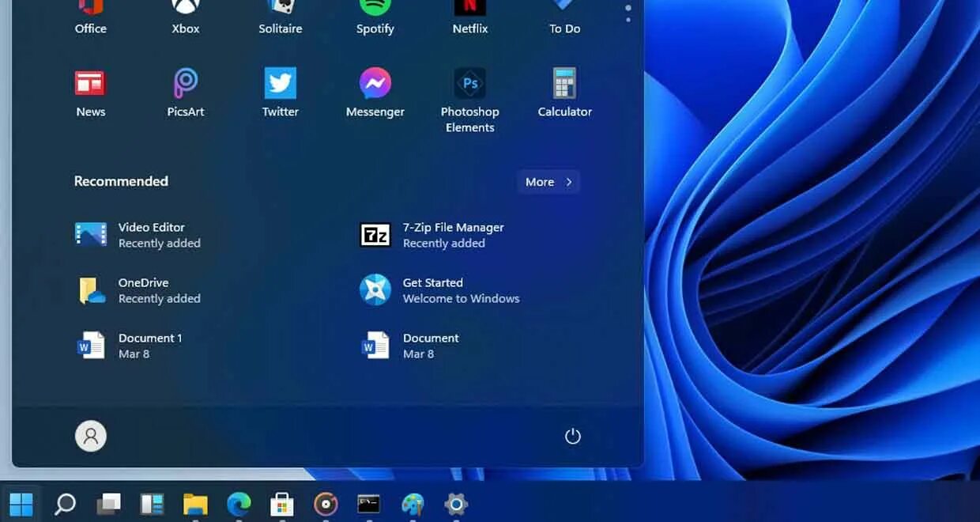Viewport: 980px width, 522px height.
Task: Open the News app
Action: tap(90, 93)
